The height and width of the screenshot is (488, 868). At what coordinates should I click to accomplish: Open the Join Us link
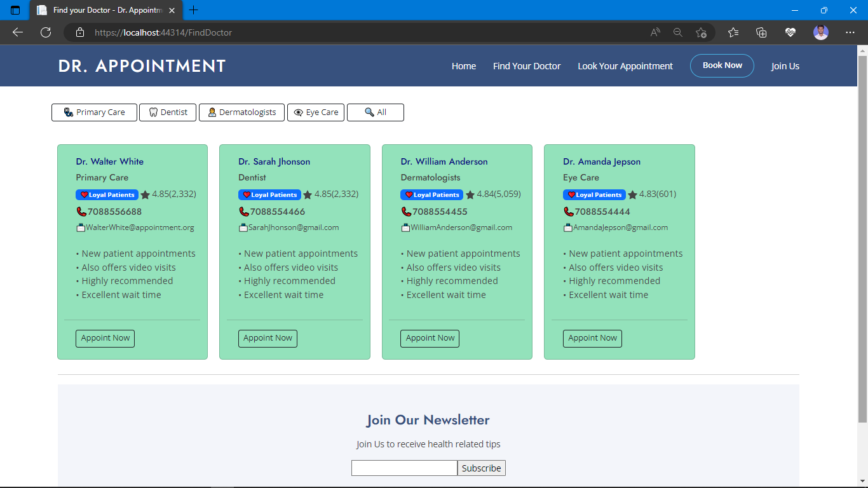pos(785,66)
